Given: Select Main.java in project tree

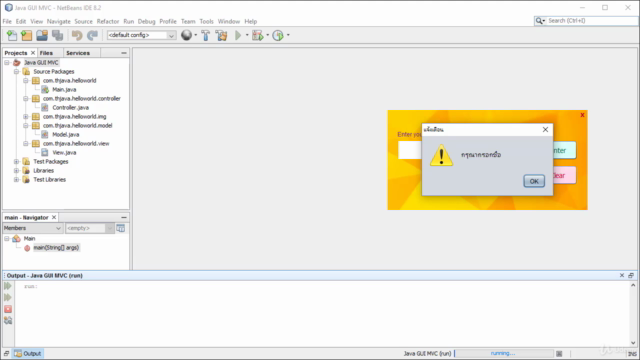Looking at the screenshot, I should pos(64,89).
